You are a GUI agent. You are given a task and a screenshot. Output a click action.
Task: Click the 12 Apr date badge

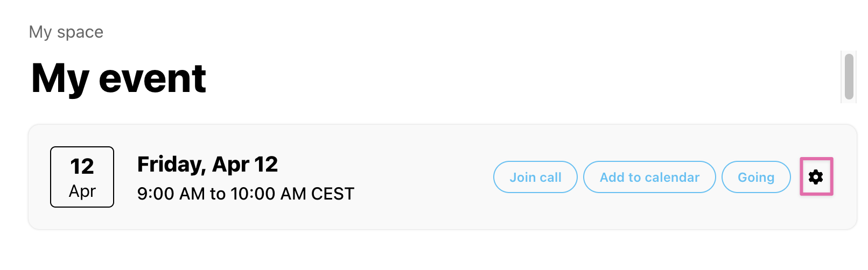(x=82, y=177)
